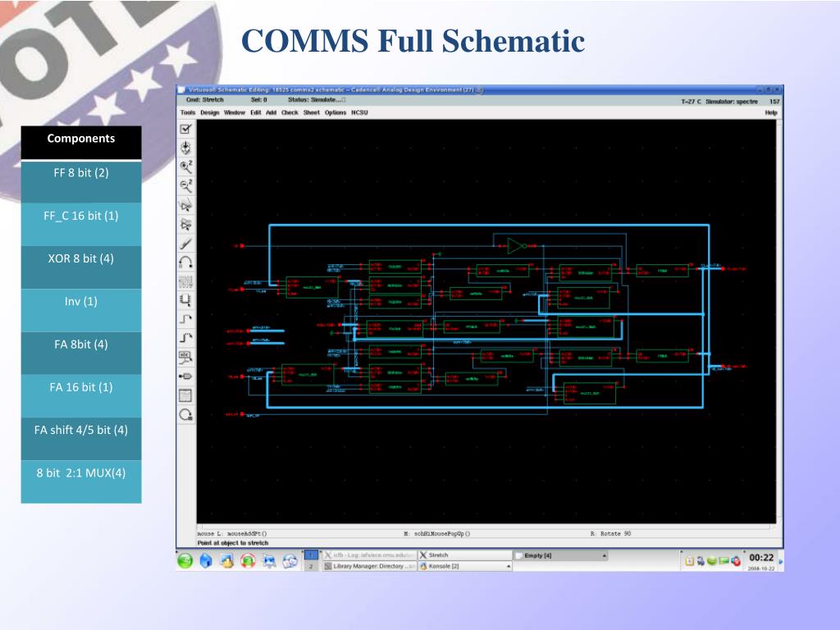Select the Wire Name label icon
840x630 pixels.
tap(186, 356)
